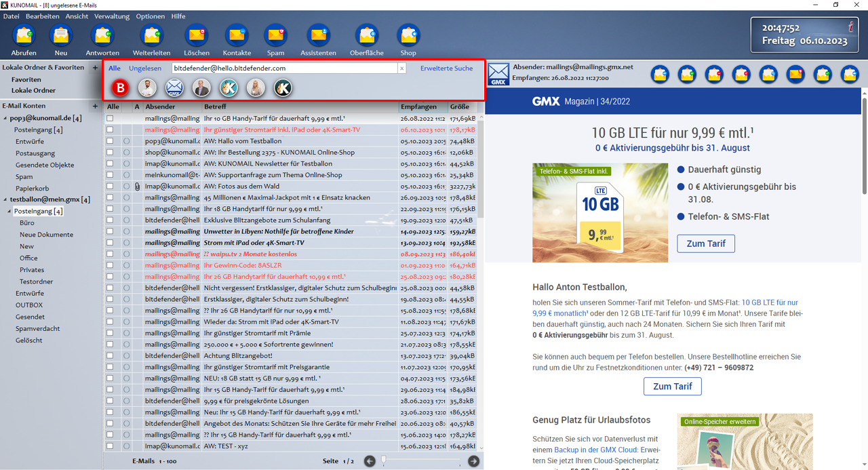Open the Datei menu
868x470 pixels.
[11, 16]
